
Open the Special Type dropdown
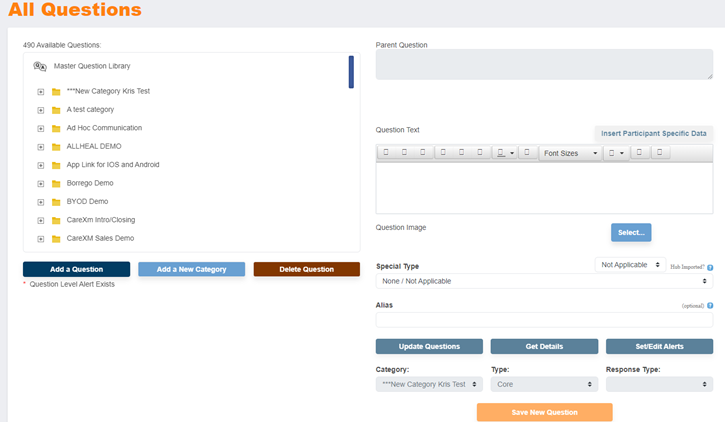pos(544,281)
